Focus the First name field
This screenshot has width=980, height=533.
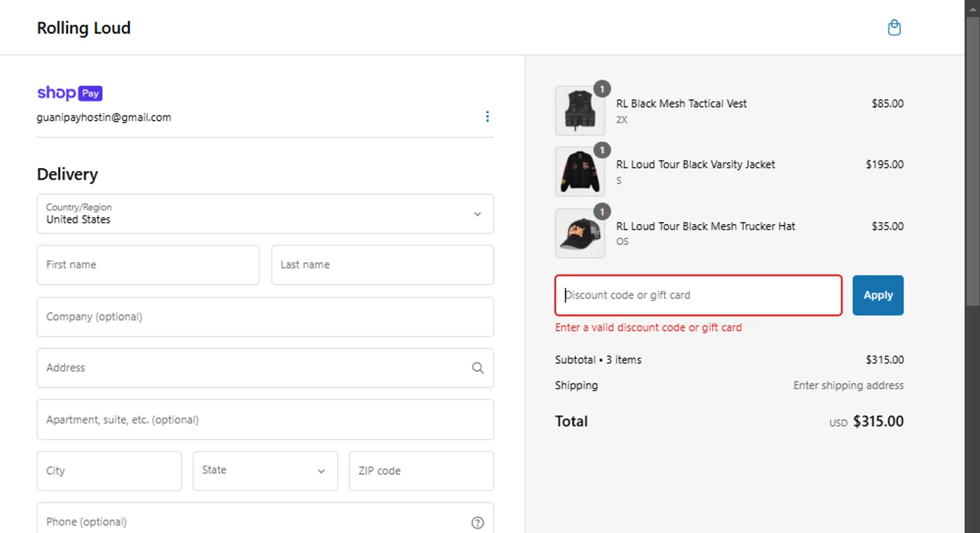click(x=148, y=265)
